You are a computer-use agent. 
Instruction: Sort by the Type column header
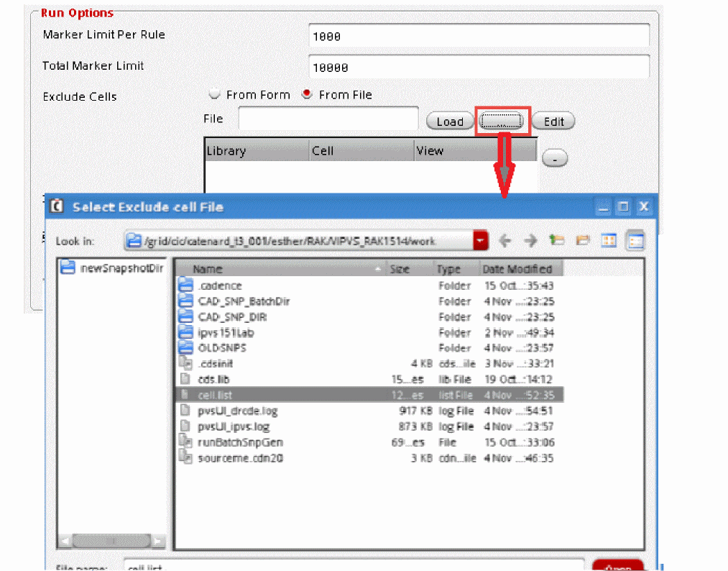pyautogui.click(x=456, y=268)
